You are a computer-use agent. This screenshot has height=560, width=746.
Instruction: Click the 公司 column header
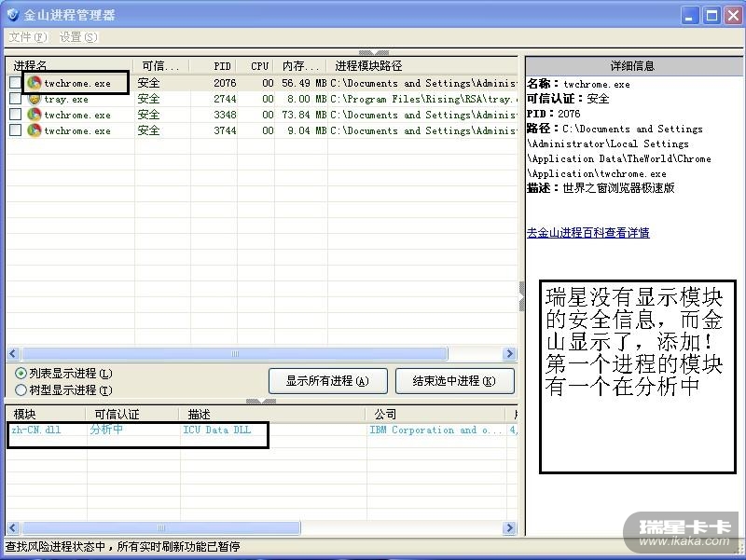pos(436,414)
